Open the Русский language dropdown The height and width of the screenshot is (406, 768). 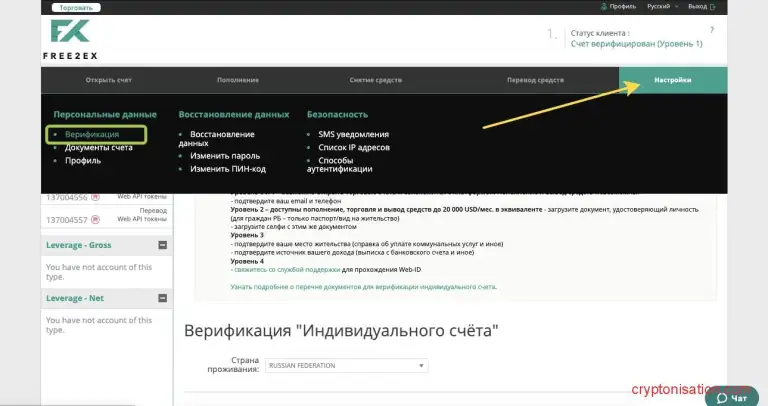[x=657, y=6]
